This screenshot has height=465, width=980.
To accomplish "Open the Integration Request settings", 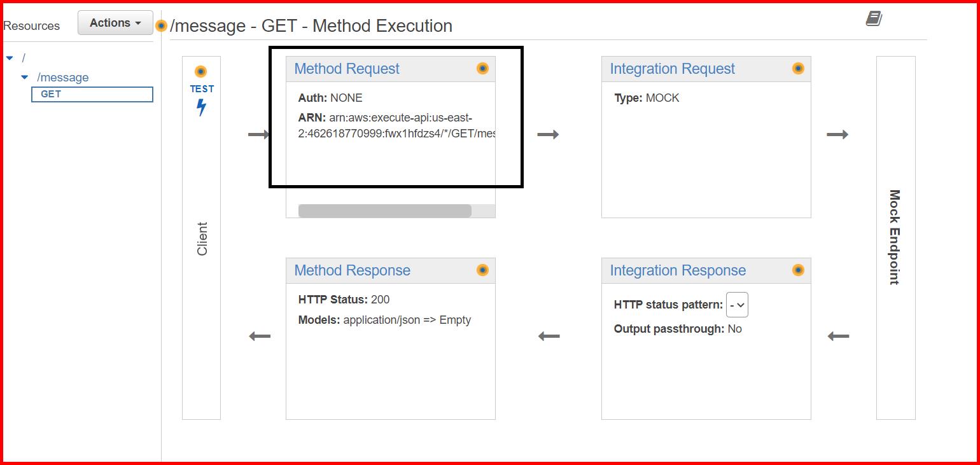I will tap(672, 69).
